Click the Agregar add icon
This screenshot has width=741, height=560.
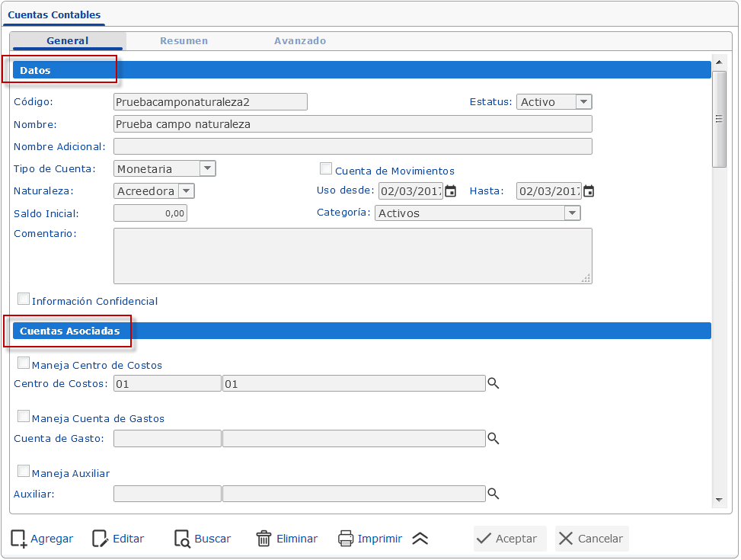17,539
